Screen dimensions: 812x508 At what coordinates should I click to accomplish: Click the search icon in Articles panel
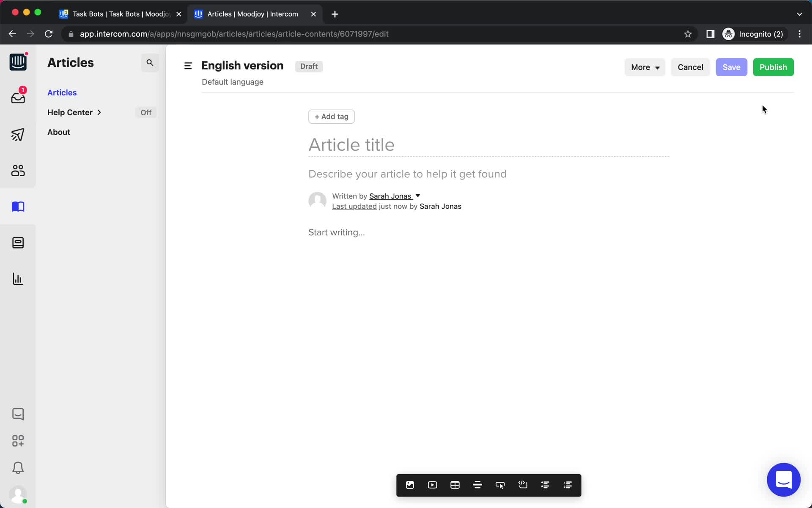(x=150, y=63)
